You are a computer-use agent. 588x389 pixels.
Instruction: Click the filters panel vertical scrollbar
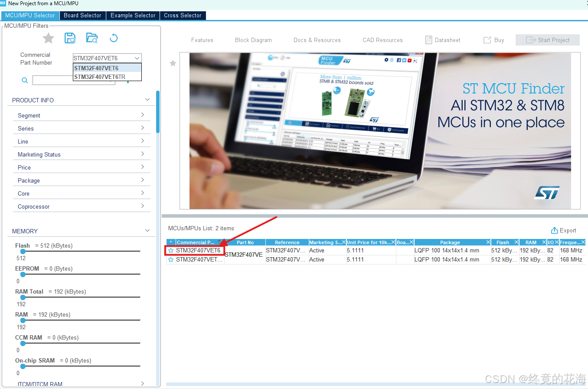(x=158, y=112)
